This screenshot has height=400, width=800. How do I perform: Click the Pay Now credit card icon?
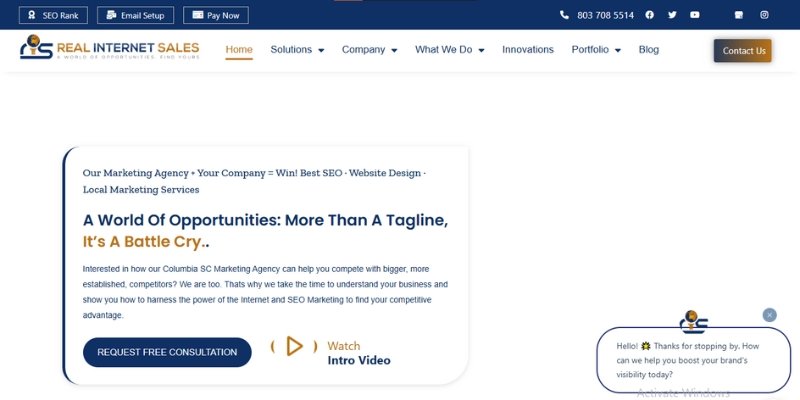[x=197, y=15]
